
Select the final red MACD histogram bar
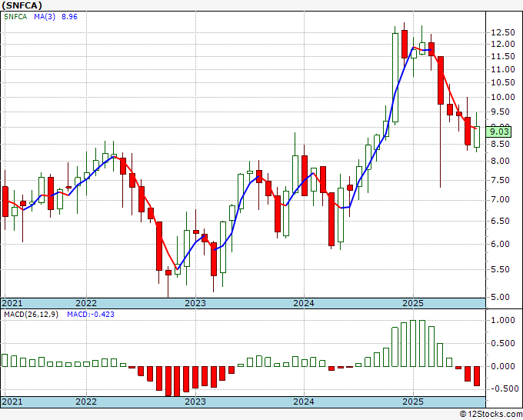pyautogui.click(x=477, y=376)
